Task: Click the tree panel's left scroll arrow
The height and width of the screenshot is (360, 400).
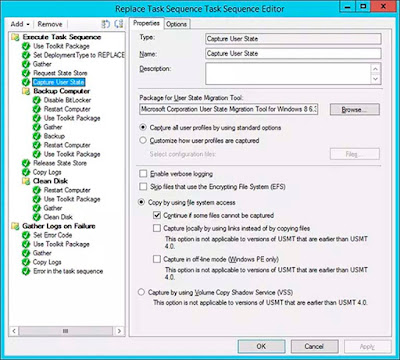Action: (x=14, y=331)
